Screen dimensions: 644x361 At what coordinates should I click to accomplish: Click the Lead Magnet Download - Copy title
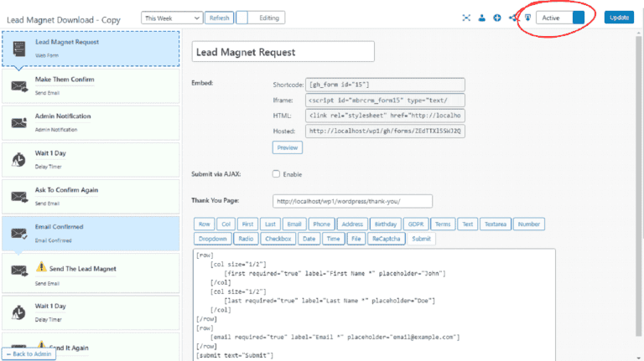tap(64, 20)
